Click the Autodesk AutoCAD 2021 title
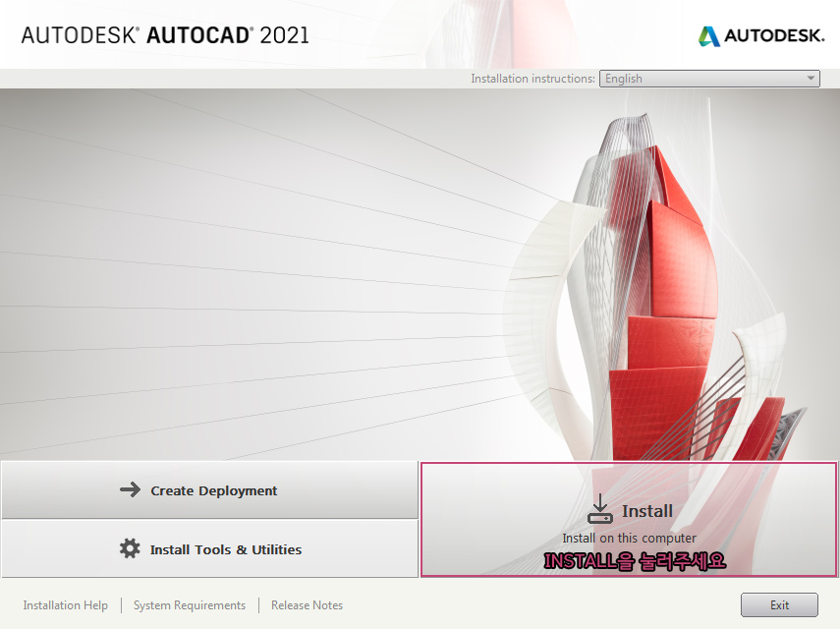The image size is (840, 629). click(165, 35)
